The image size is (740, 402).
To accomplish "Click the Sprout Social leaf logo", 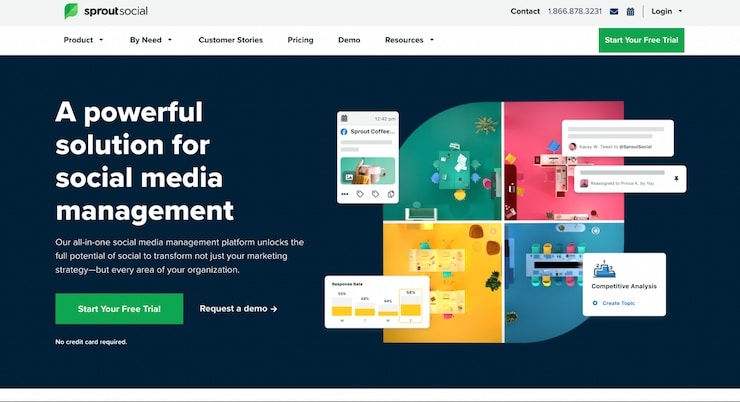I will point(71,11).
